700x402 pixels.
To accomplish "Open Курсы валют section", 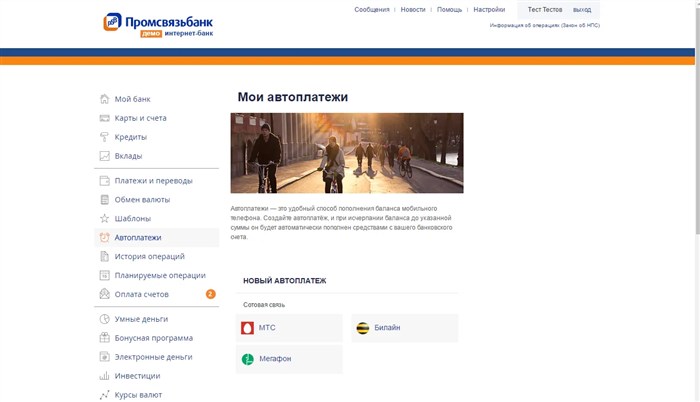I will click(x=138, y=395).
